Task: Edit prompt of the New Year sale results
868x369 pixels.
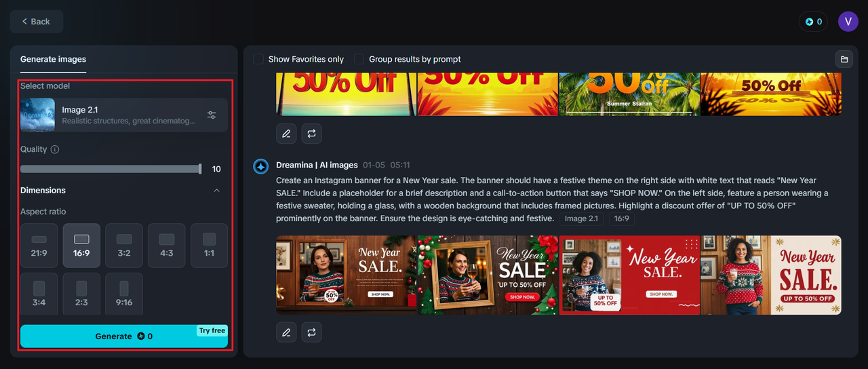Action: pos(286,332)
